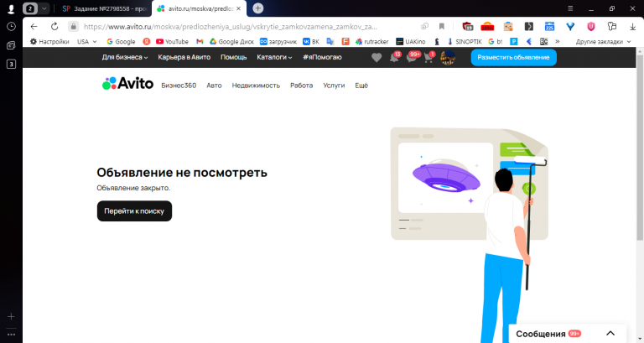Screen dimensions: 644x343
Task: Open Avito notifications bell with badge 13
Action: click(394, 58)
